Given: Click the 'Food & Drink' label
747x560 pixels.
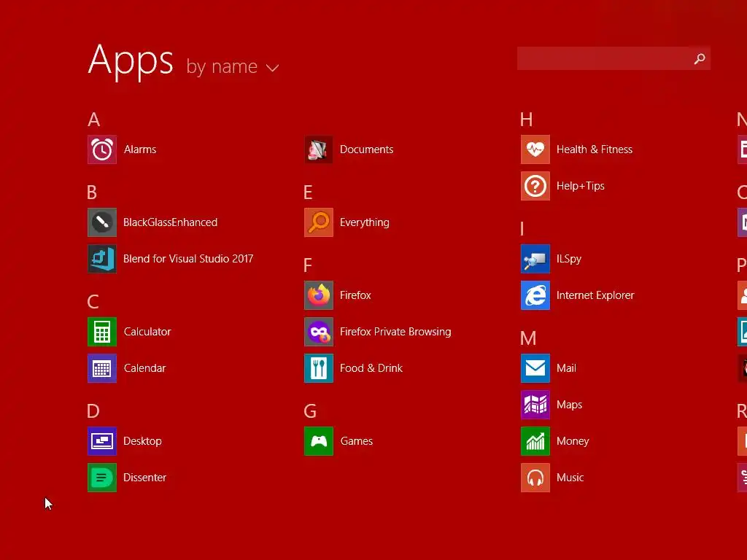Looking at the screenshot, I should tap(371, 368).
